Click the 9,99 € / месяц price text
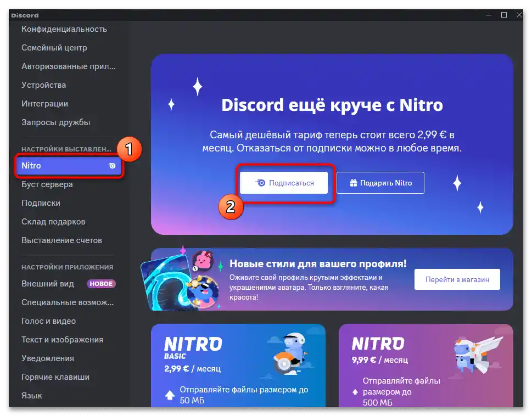Screen dimensions: 532x416 (380, 359)
